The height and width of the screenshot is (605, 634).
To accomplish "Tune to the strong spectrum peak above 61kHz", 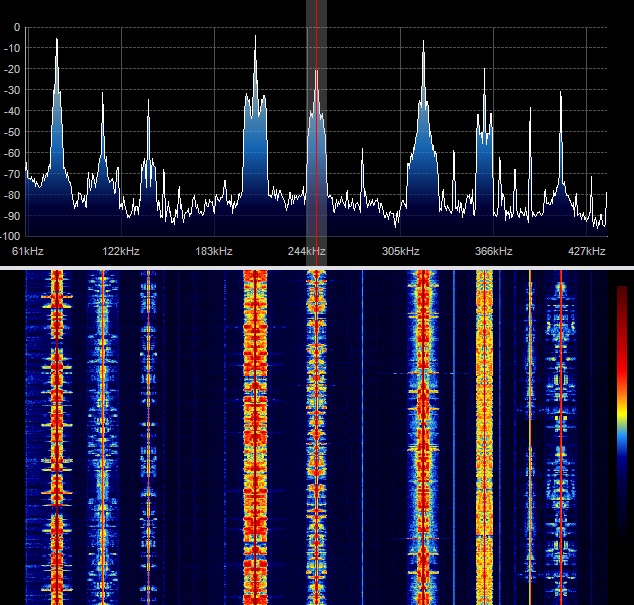I will (x=56, y=40).
